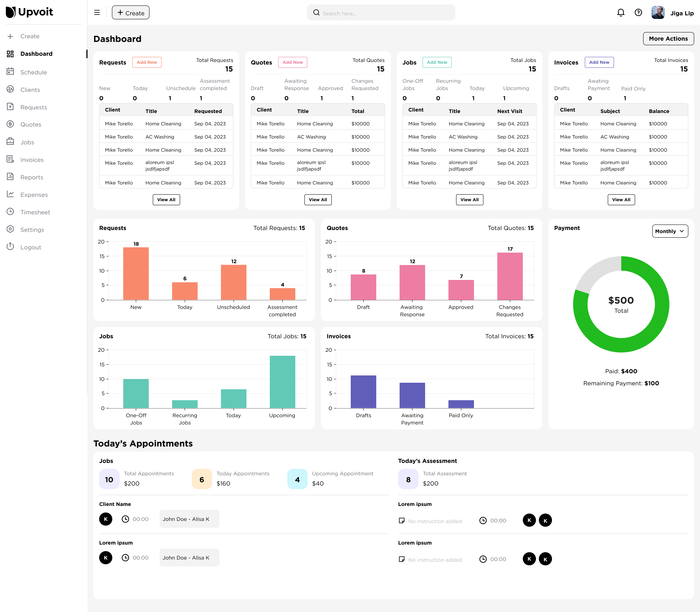Open Invoices in the sidebar menu
Screen dimensions: 700x612
32,160
